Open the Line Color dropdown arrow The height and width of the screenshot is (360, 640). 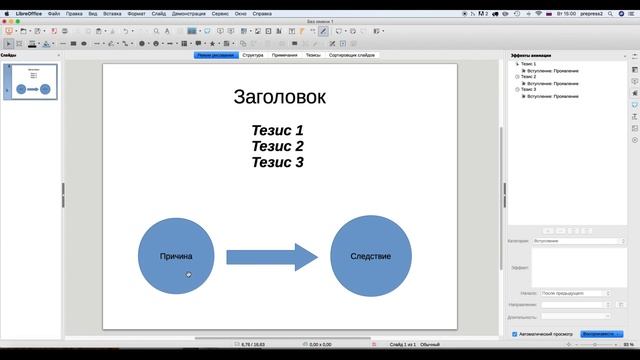(39, 44)
